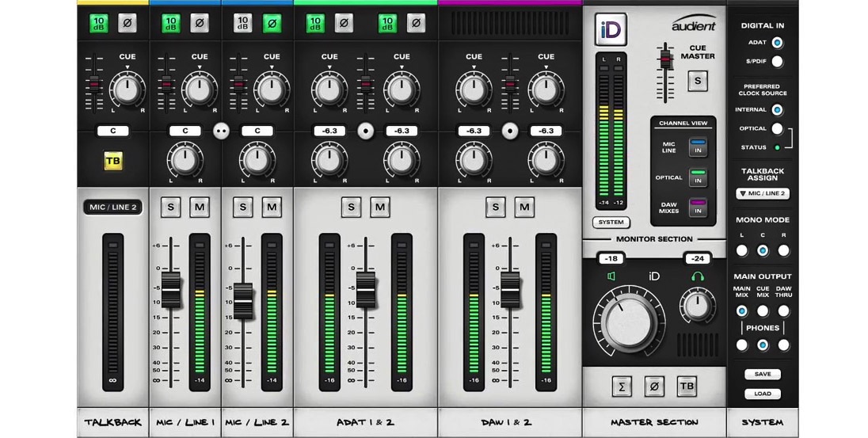Click the green headphones icon
868x438 pixels.
pyautogui.click(x=698, y=276)
